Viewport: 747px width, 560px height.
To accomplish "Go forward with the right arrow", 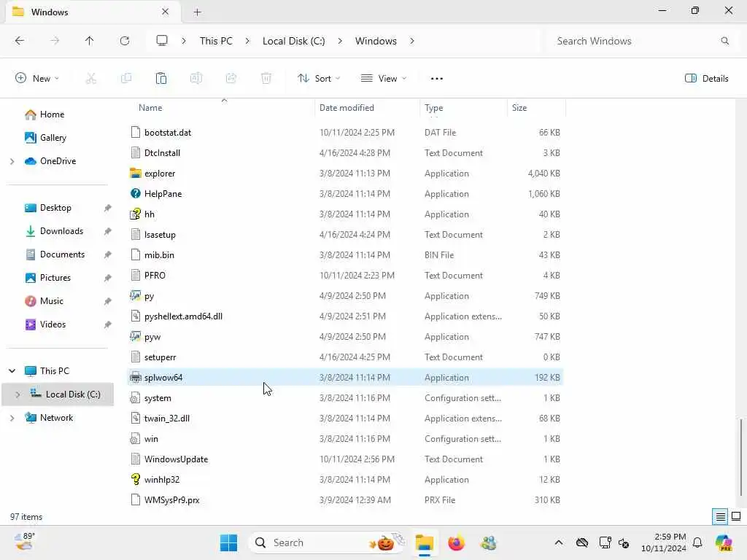I will point(55,41).
